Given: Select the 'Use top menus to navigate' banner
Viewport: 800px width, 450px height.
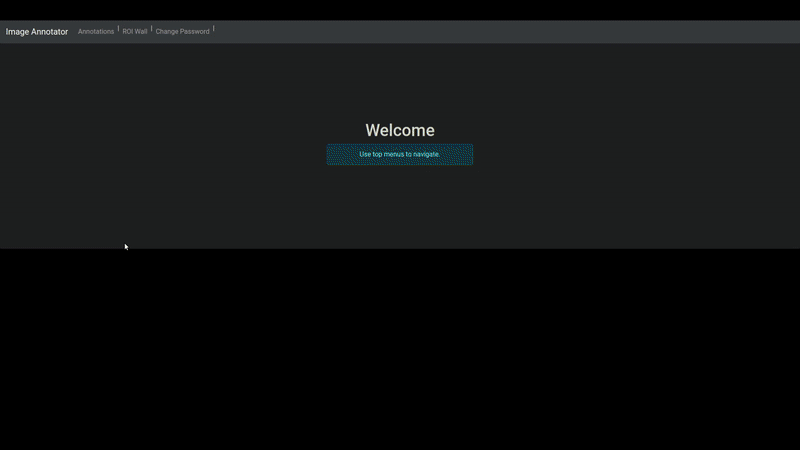Looking at the screenshot, I should (x=399, y=154).
